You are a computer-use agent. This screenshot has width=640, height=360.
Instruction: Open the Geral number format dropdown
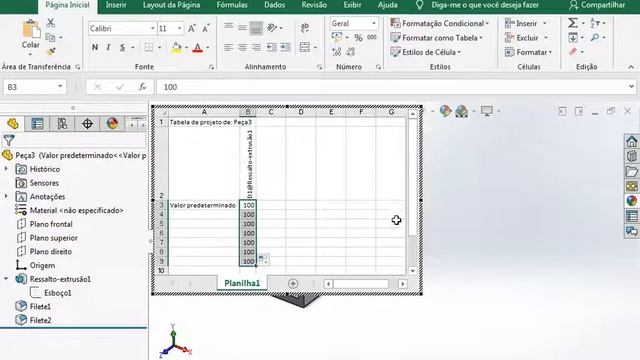[x=373, y=23]
